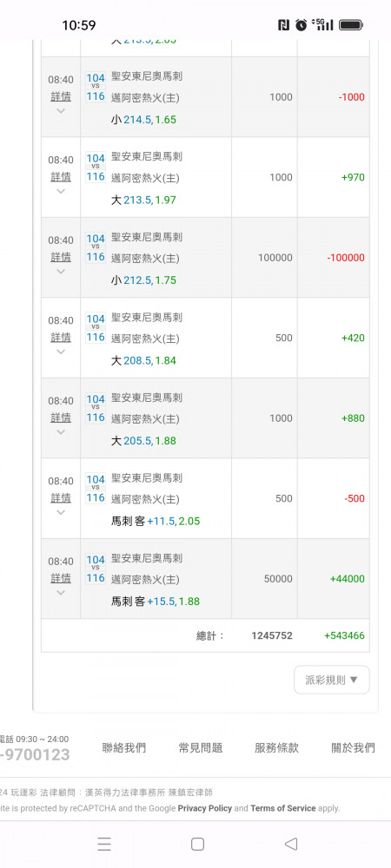This screenshot has height=868, width=391.
Task: Open Google Privacy Policy link
Action: coord(205,808)
